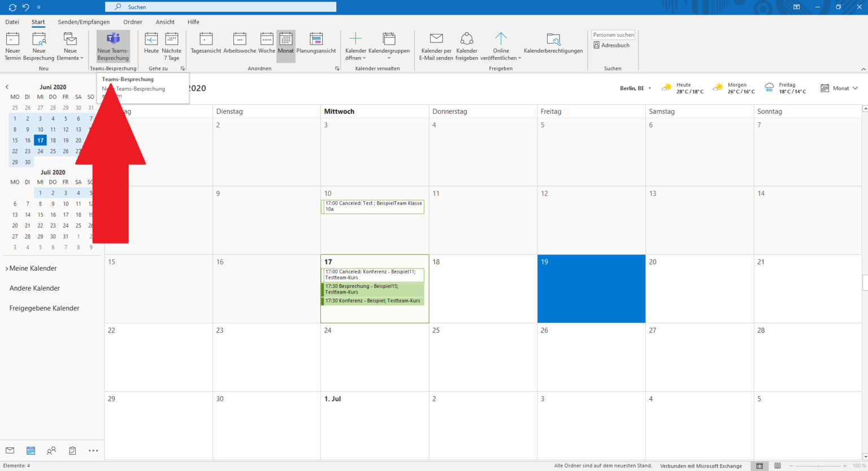Create a Neuer Termin appointment
The image size is (868, 471).
coord(12,46)
